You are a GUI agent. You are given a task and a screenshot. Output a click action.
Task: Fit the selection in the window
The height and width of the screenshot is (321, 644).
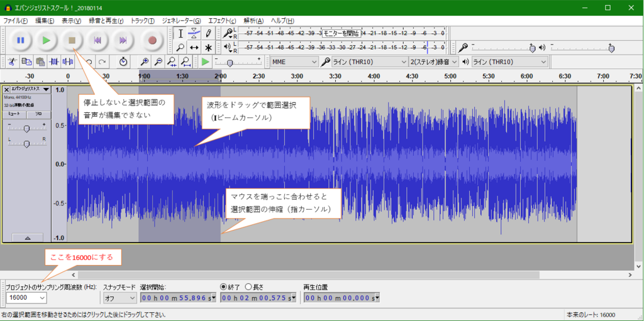172,62
